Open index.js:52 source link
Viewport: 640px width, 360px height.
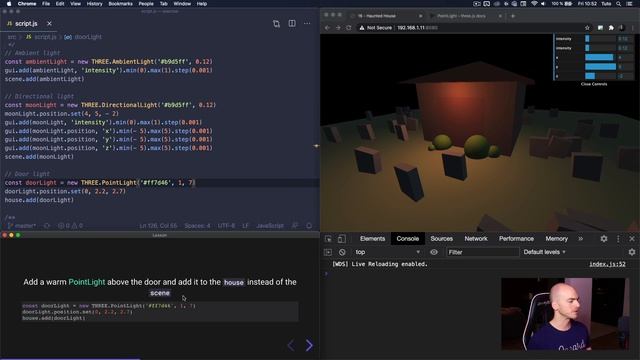[x=607, y=264]
